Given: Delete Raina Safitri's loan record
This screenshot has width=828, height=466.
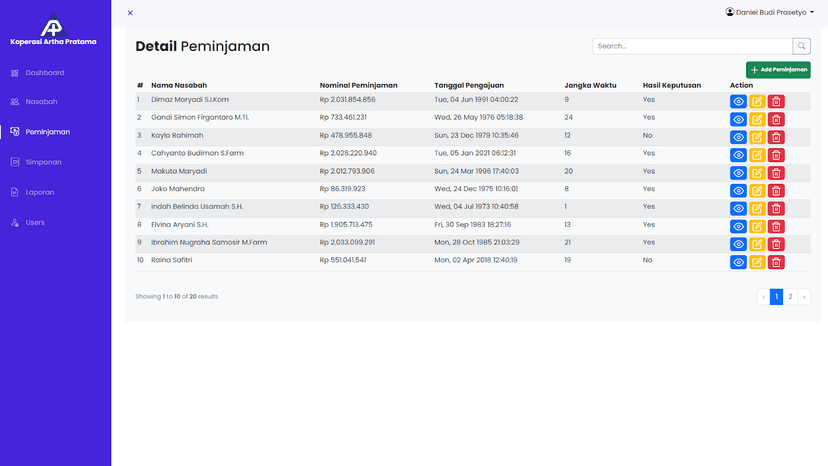Looking at the screenshot, I should tap(776, 262).
